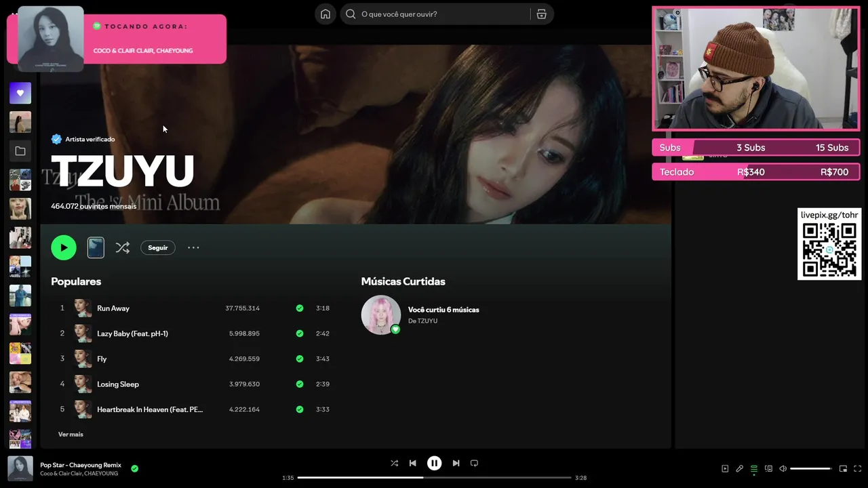
Task: Open Liked Songs heart playlist in sidebar
Action: tap(20, 93)
